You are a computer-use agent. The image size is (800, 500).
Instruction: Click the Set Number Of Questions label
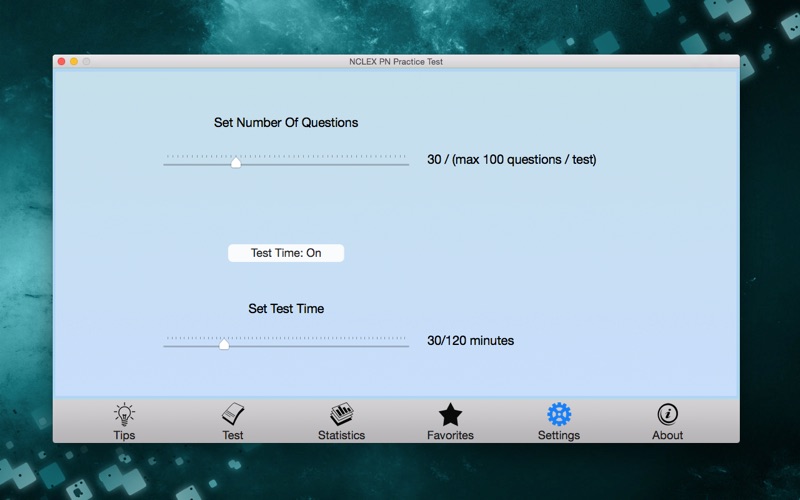[x=286, y=122]
